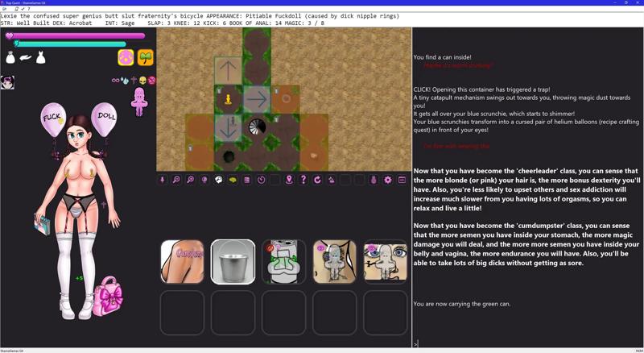Viewport: 644px width, 353px height.
Task: Click the curved refresh arrow icon
Action: click(317, 180)
